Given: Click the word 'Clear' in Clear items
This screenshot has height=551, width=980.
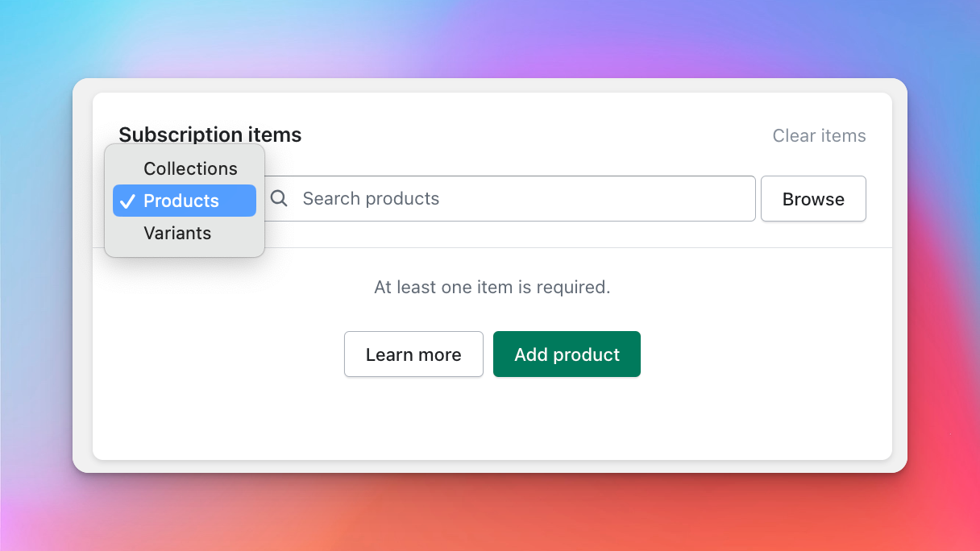Looking at the screenshot, I should click(x=794, y=136).
